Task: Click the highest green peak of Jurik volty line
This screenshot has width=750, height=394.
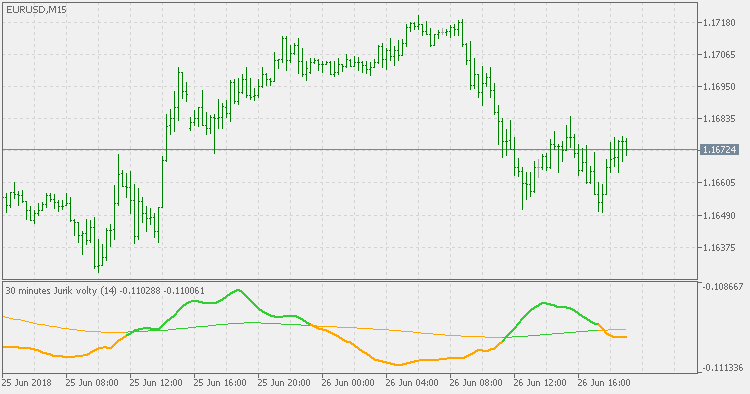Action: [x=238, y=290]
